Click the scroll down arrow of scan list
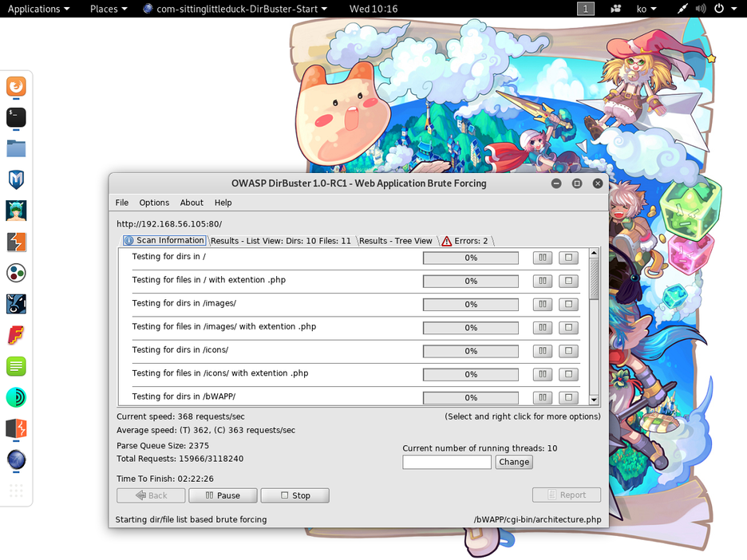The image size is (747, 560). pyautogui.click(x=594, y=400)
